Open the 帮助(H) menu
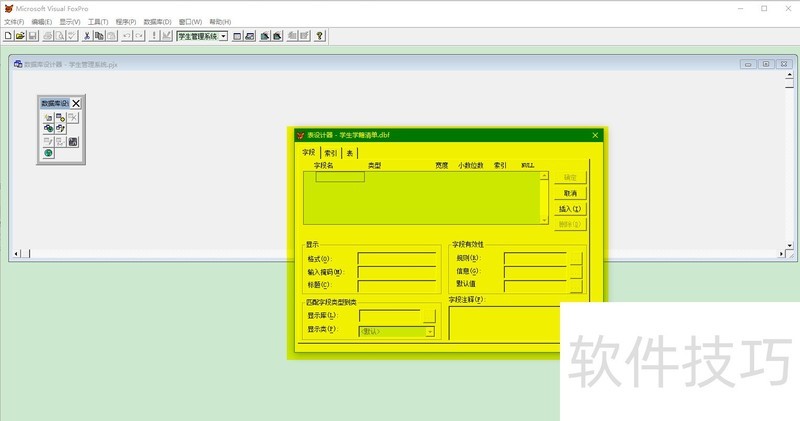The height and width of the screenshot is (421, 800). click(x=220, y=22)
